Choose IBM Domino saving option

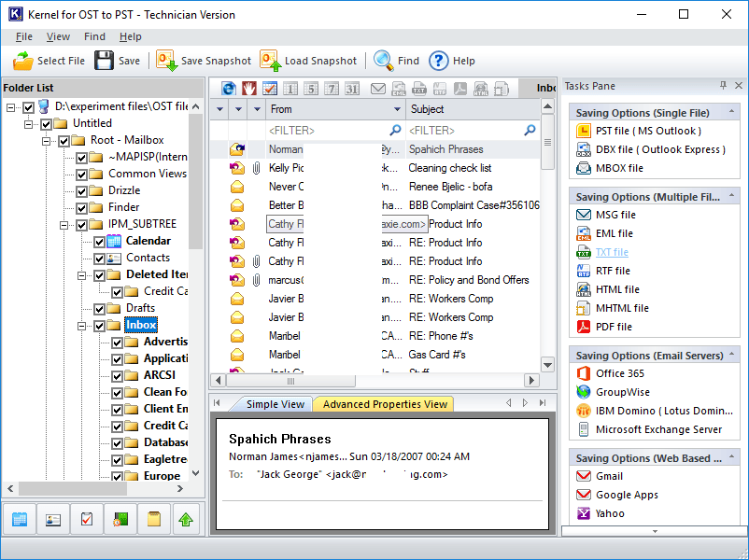[664, 411]
